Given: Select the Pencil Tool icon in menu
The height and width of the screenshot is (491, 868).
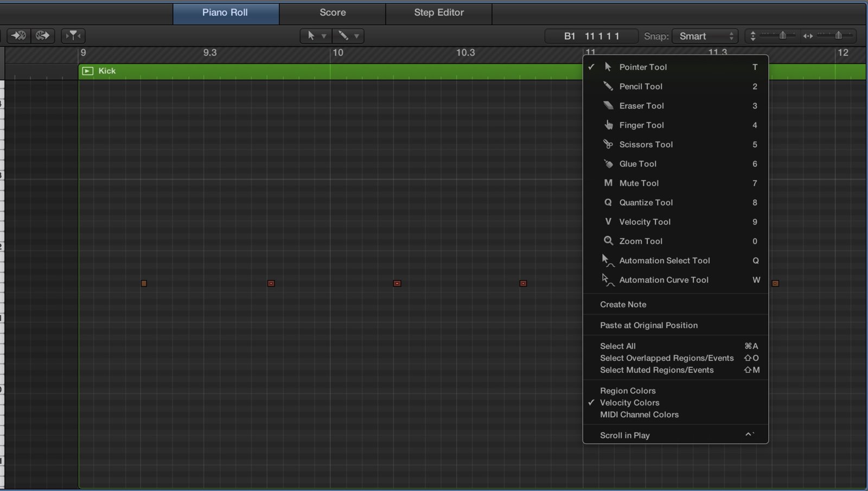Looking at the screenshot, I should 608,86.
